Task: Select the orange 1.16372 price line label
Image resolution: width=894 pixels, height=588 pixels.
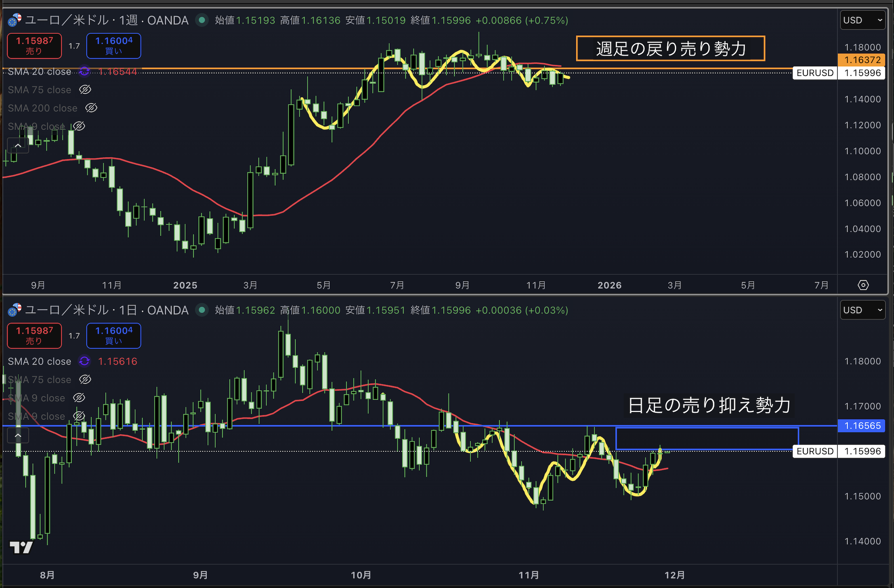Action: [x=862, y=60]
